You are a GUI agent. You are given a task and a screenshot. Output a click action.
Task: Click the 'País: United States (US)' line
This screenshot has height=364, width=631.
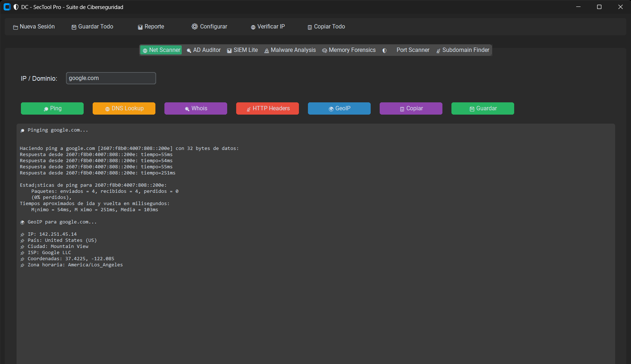[58, 240]
